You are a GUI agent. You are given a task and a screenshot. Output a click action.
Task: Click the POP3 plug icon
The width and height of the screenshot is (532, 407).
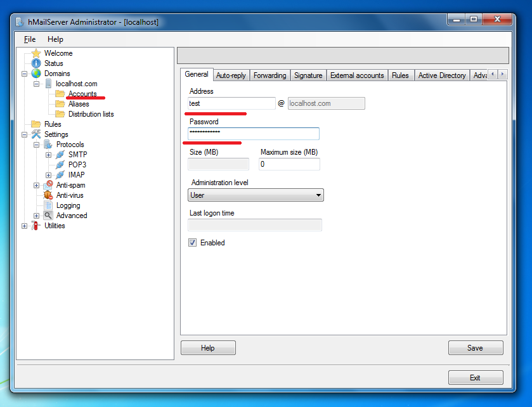(x=60, y=165)
